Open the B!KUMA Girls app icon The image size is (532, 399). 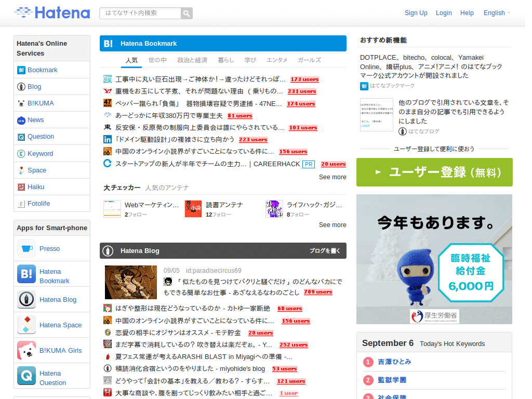click(x=26, y=350)
